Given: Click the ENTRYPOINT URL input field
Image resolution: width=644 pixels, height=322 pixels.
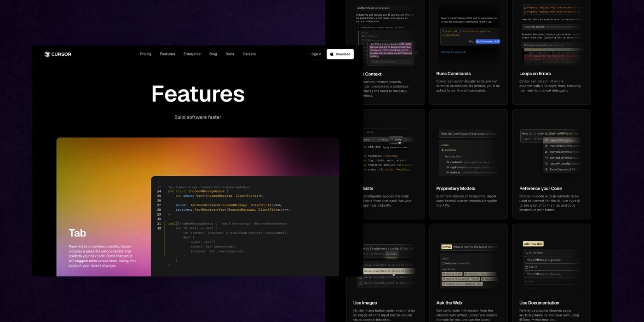Looking at the screenshot, I should tap(552, 260).
